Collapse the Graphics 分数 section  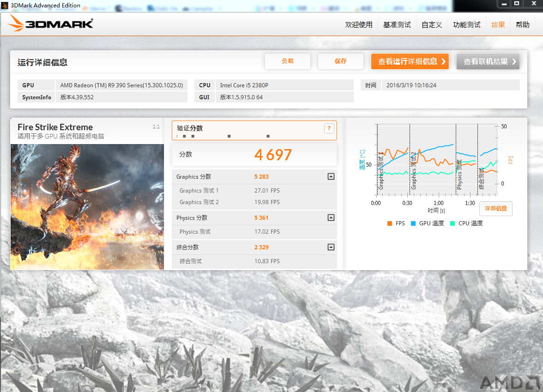tap(331, 176)
